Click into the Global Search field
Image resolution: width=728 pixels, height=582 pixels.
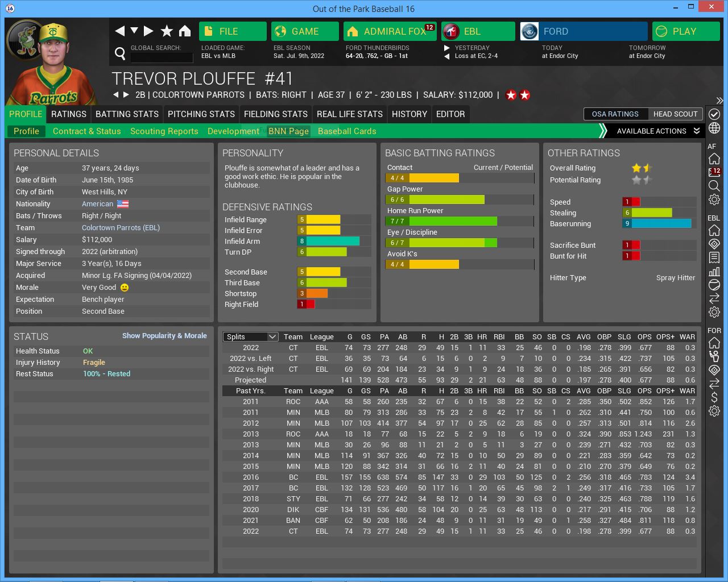pyautogui.click(x=162, y=57)
